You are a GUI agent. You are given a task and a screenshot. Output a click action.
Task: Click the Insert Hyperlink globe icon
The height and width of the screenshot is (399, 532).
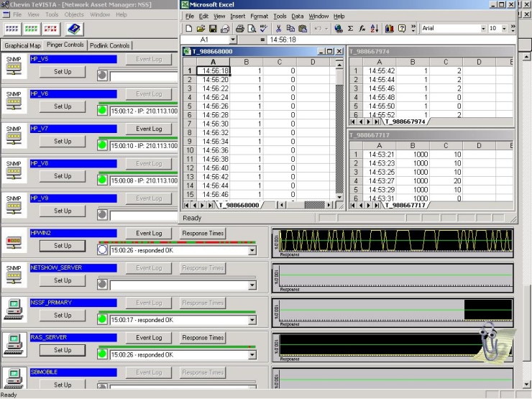(x=339, y=29)
